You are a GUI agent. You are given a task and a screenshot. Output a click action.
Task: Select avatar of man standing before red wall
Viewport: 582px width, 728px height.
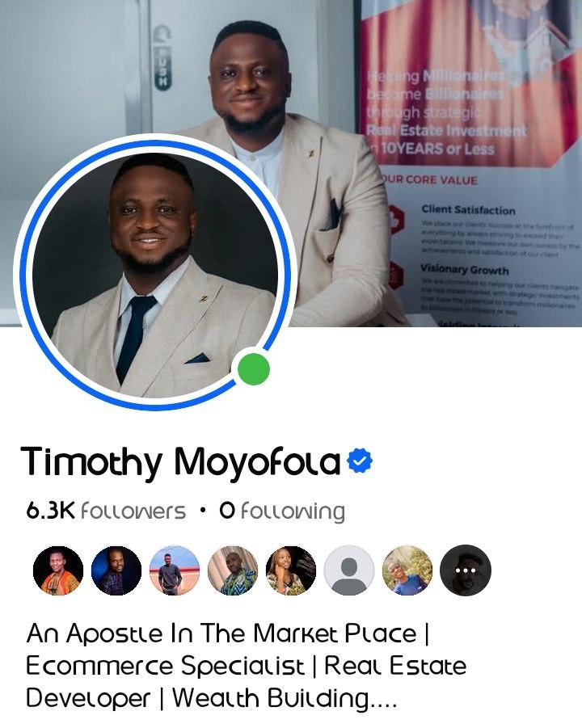[x=175, y=570]
